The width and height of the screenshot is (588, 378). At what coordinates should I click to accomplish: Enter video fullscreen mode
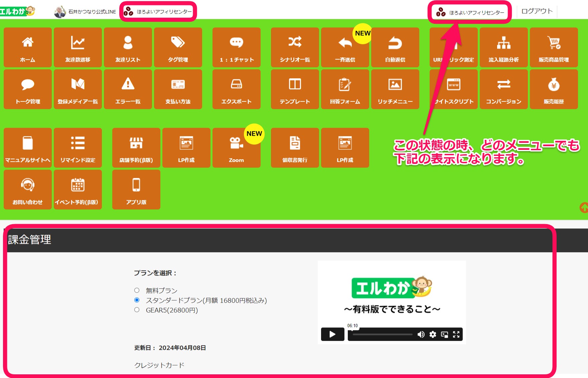coord(456,334)
